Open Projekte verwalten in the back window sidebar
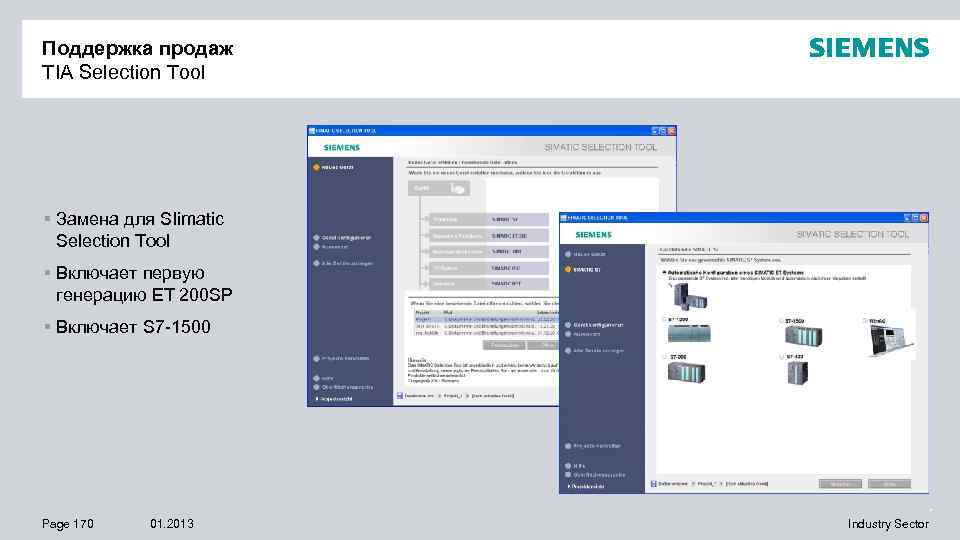960x540 pixels. pos(341,359)
